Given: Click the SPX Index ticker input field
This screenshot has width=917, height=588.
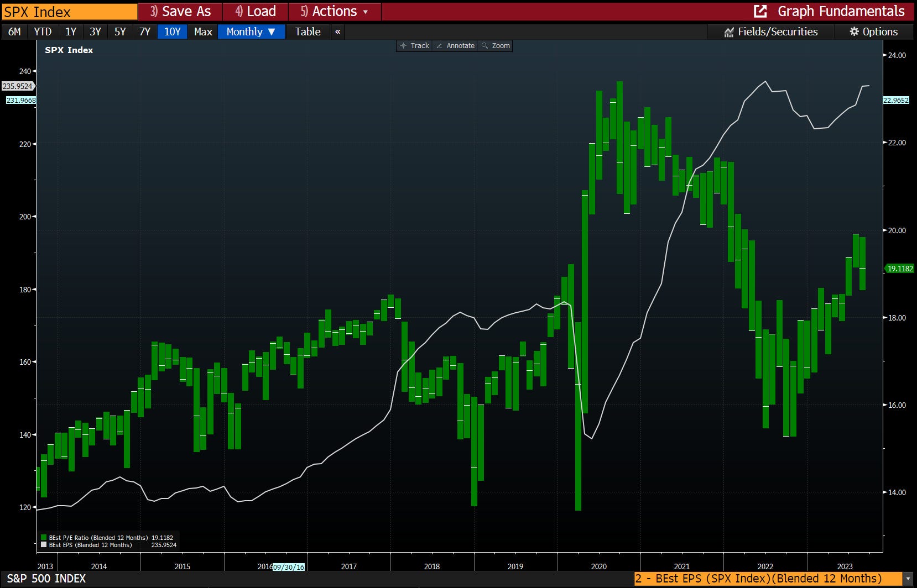Looking at the screenshot, I should point(69,12).
